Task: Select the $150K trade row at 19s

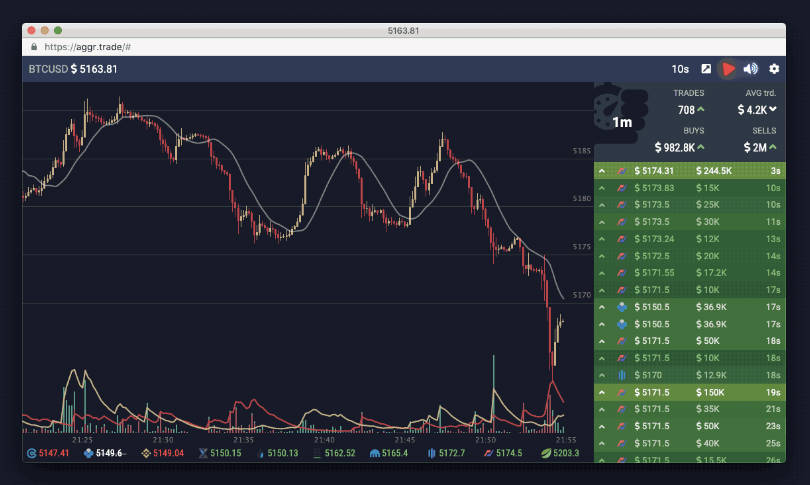Action: coord(689,393)
